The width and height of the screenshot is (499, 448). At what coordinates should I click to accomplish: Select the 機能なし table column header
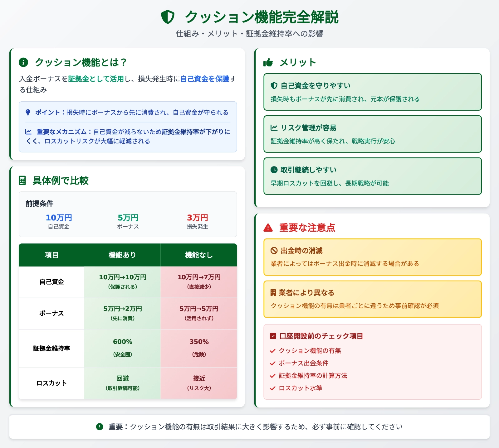199,255
